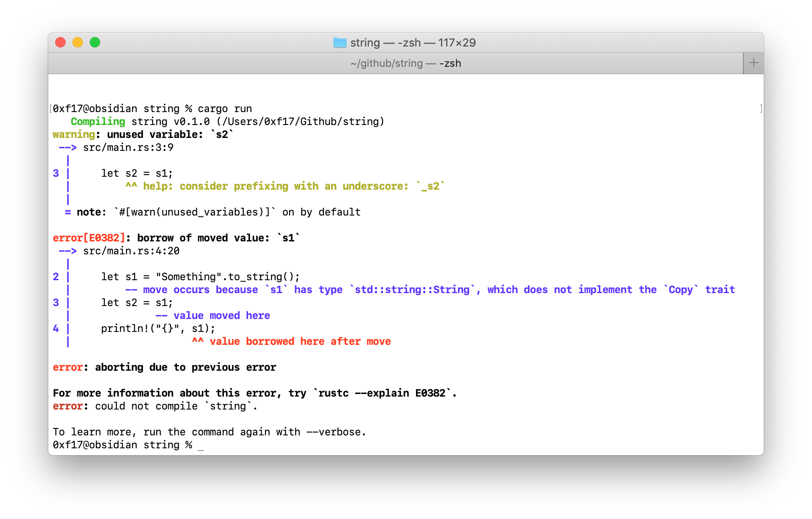This screenshot has height=519, width=812.
Task: Open a new tab with the plus button
Action: pos(753,63)
